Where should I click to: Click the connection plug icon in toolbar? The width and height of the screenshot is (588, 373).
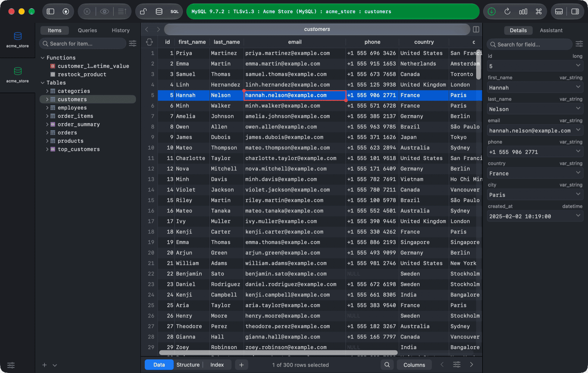[x=66, y=11]
